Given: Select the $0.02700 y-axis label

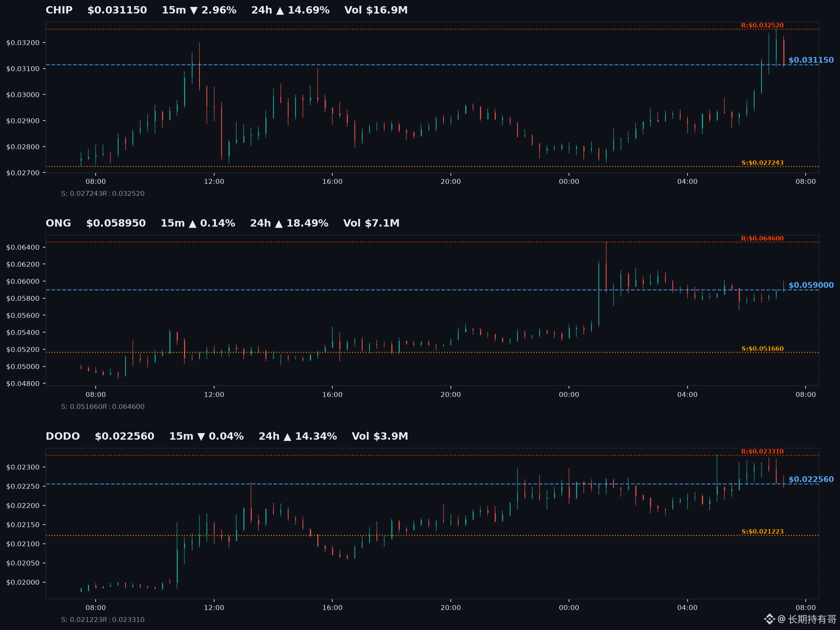Looking at the screenshot, I should (x=23, y=173).
